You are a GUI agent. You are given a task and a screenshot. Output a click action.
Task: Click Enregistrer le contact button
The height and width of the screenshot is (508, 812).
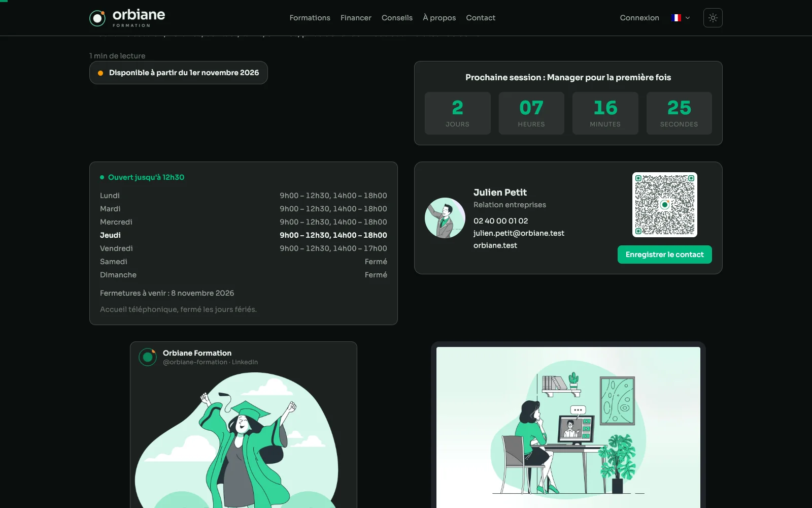pyautogui.click(x=664, y=255)
